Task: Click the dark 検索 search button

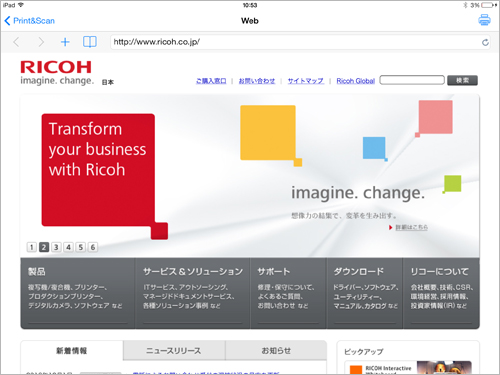Action: (x=462, y=80)
